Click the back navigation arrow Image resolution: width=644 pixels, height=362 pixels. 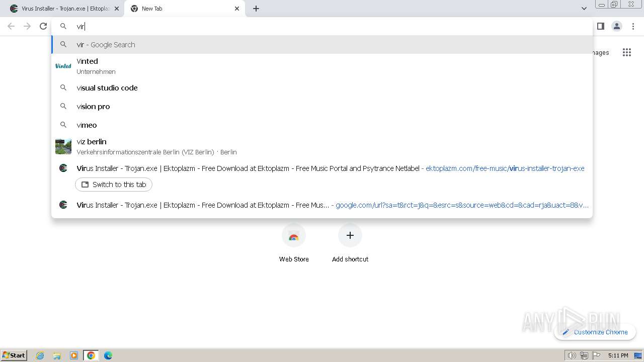tap(11, 26)
